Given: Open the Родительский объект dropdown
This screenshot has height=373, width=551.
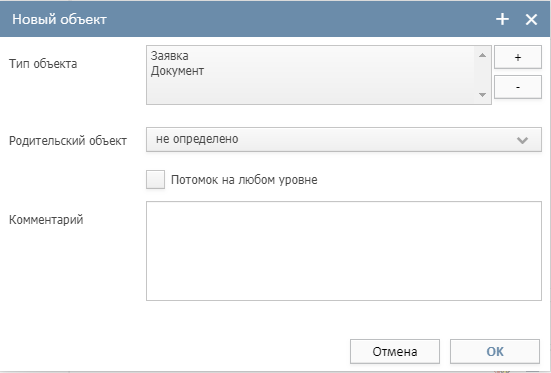Looking at the screenshot, I should [344, 140].
